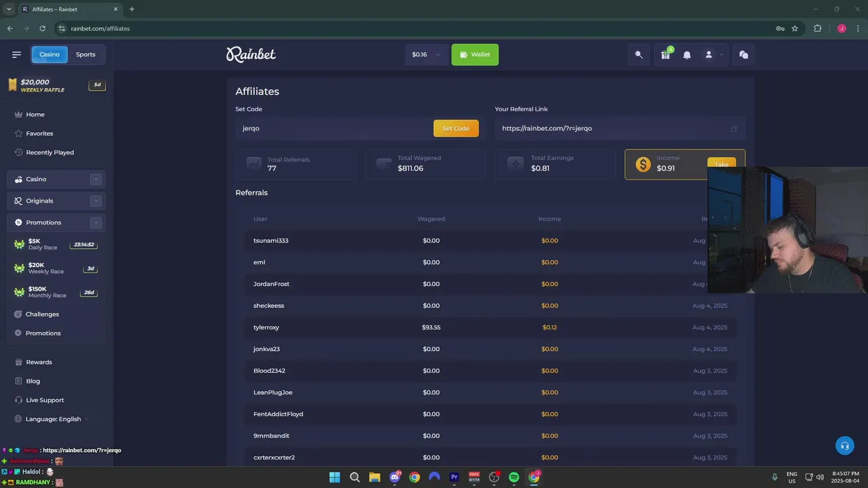
Task: Open a new browser tab
Action: [132, 9]
